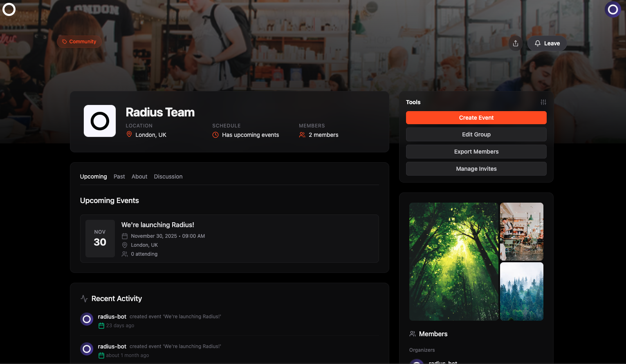Viewport: 626px width, 364px height.
Task: Click radius-bot's avatar in Recent Activity
Action: click(x=87, y=319)
